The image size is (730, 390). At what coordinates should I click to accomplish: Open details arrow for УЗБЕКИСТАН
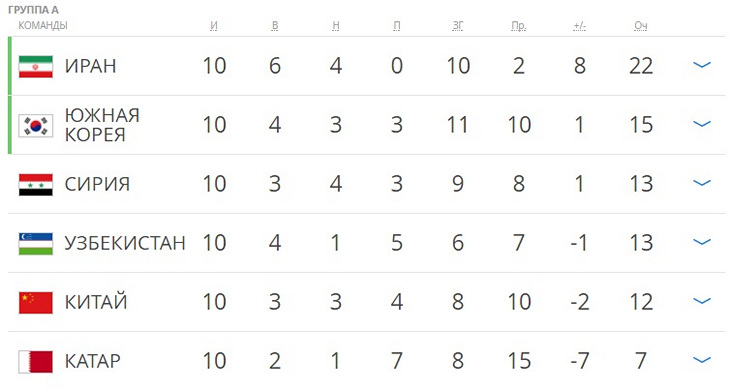click(702, 242)
